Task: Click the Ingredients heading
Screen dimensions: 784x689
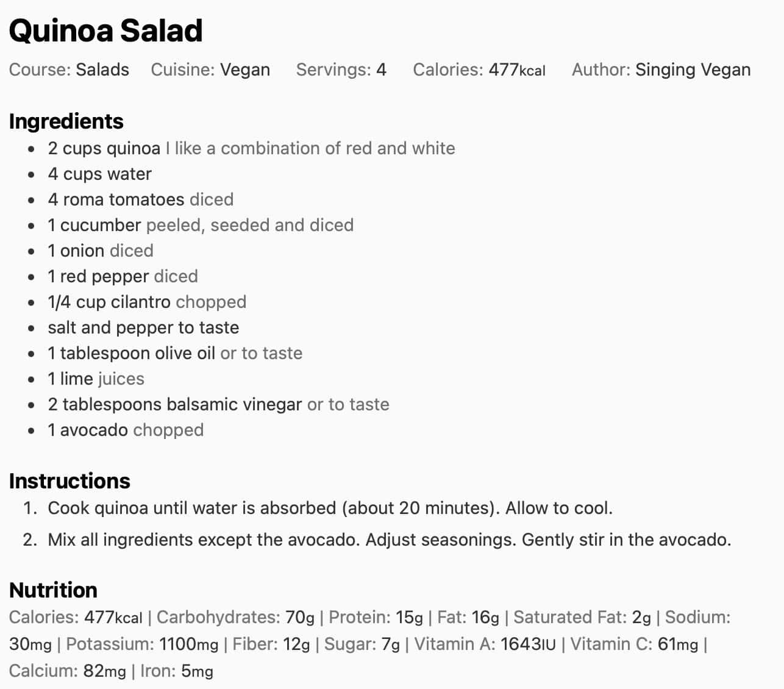Action: point(66,121)
